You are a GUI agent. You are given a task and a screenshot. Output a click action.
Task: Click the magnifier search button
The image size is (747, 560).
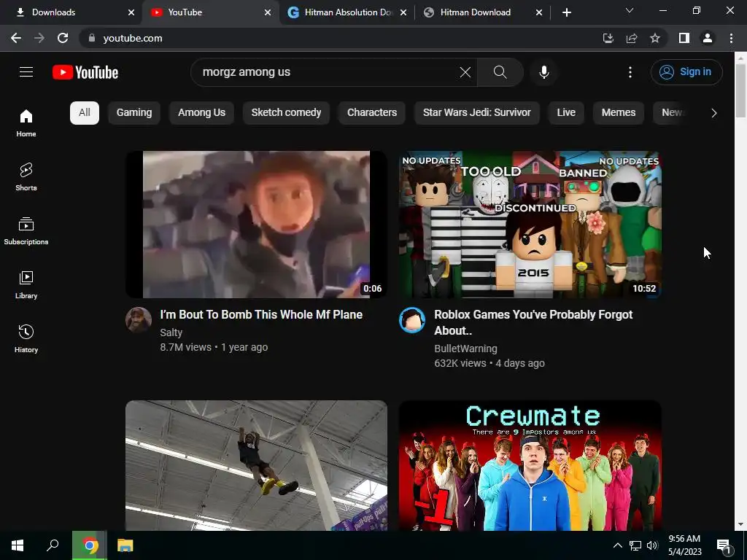pyautogui.click(x=500, y=72)
